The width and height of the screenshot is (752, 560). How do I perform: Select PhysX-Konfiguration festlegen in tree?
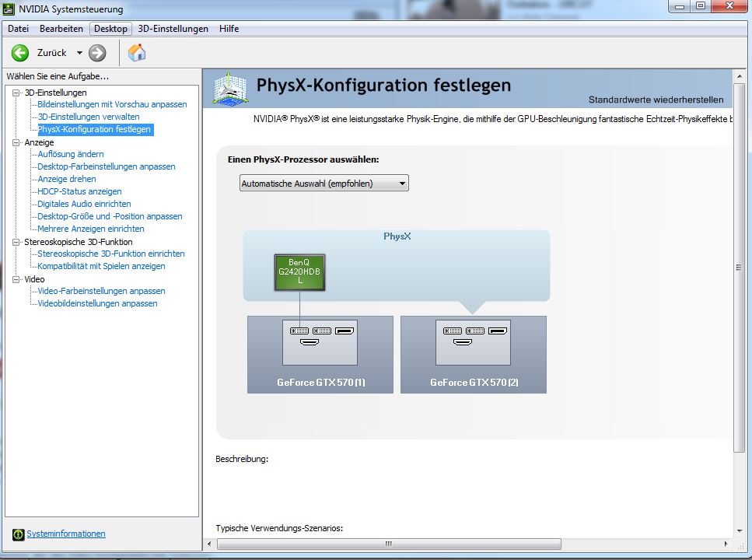94,129
